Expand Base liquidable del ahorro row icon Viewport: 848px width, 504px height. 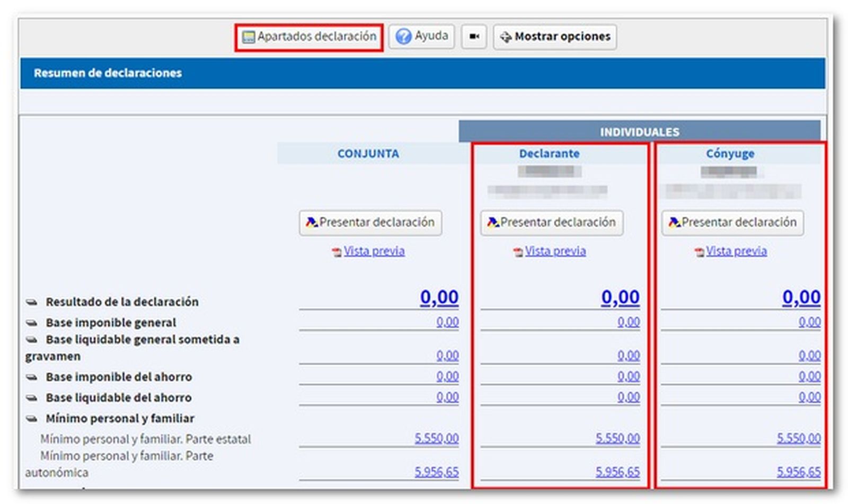coord(32,398)
